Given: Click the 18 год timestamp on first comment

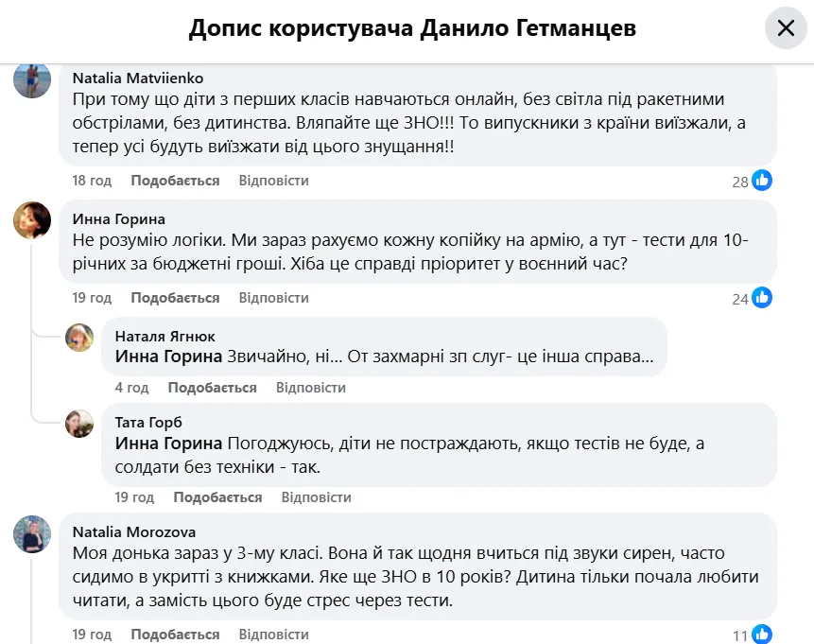Looking at the screenshot, I should tap(92, 181).
